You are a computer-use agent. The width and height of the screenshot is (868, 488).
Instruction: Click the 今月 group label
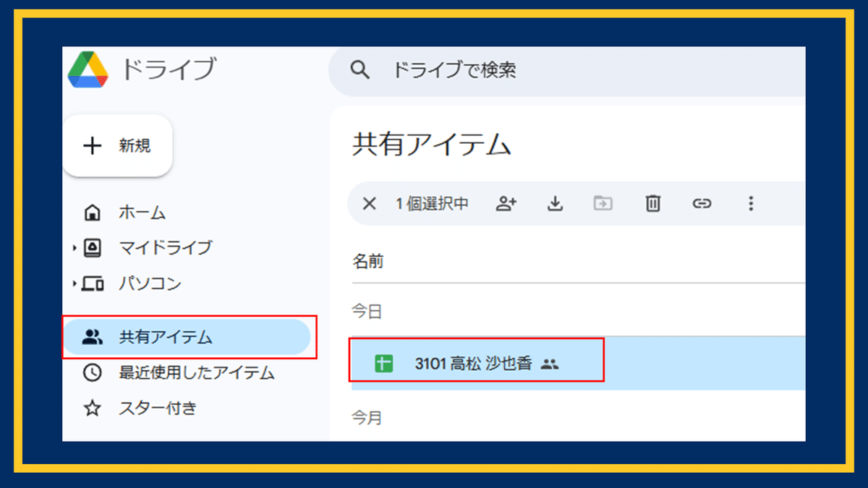coord(367,418)
